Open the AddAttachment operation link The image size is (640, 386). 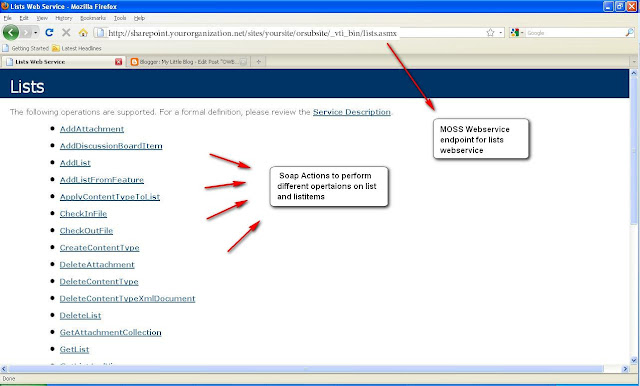(x=92, y=129)
